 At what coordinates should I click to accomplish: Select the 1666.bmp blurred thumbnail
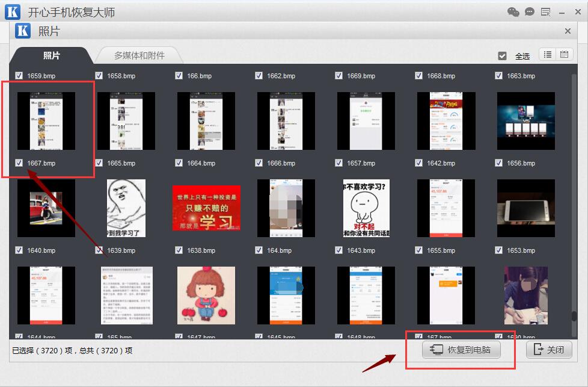pyautogui.click(x=286, y=208)
